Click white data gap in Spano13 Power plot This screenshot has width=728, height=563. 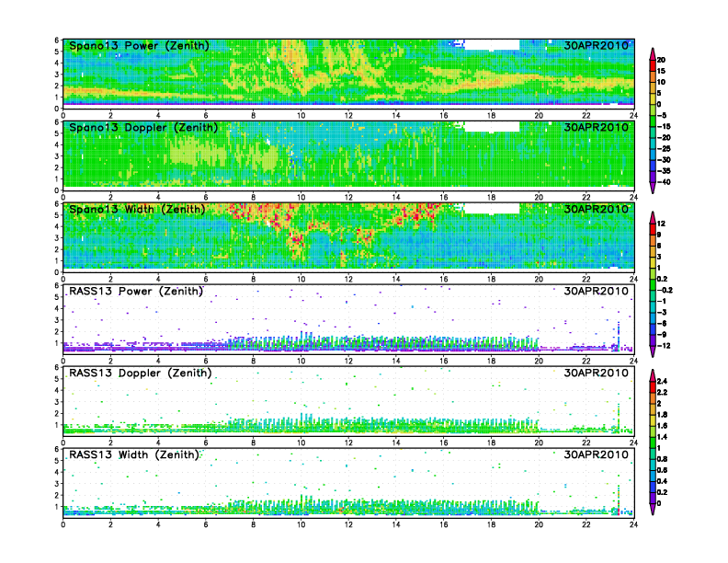coord(492,44)
